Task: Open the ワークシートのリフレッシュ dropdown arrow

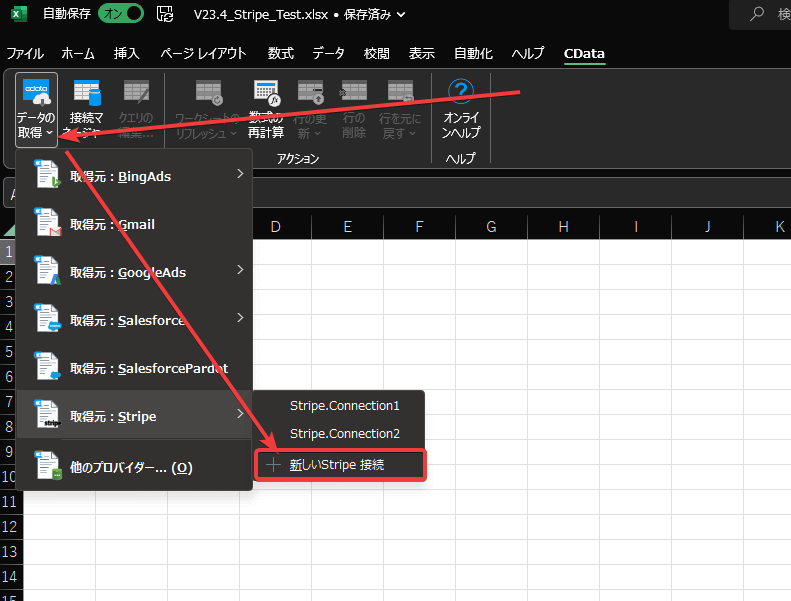Action: pyautogui.click(x=233, y=134)
